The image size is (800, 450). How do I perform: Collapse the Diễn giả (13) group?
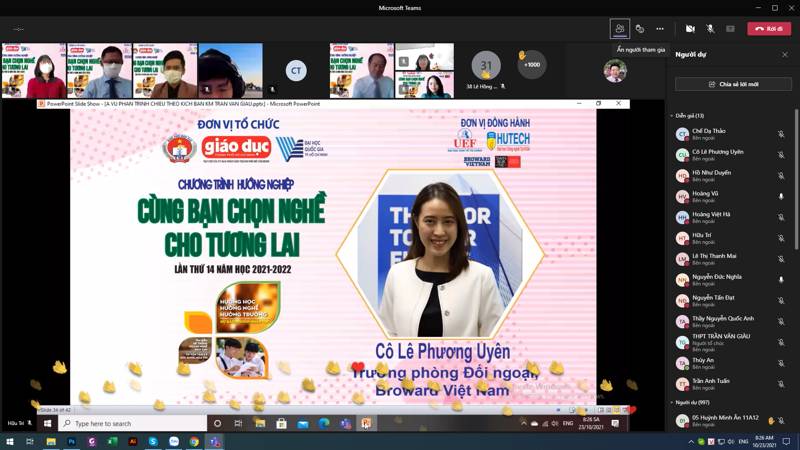point(671,115)
